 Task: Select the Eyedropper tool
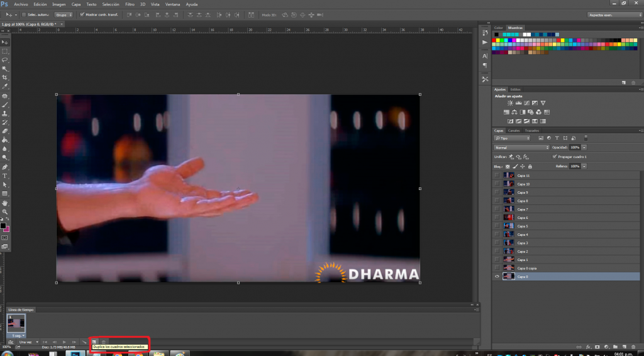[x=5, y=86]
